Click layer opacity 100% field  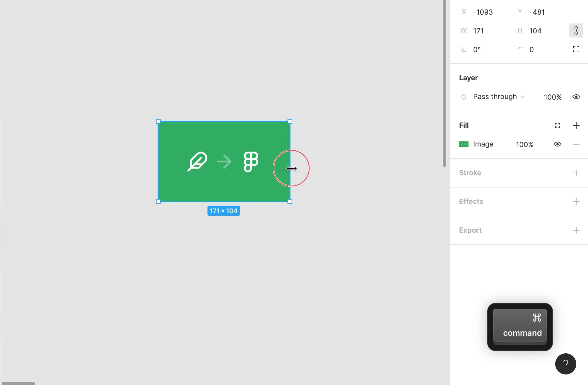click(x=553, y=97)
